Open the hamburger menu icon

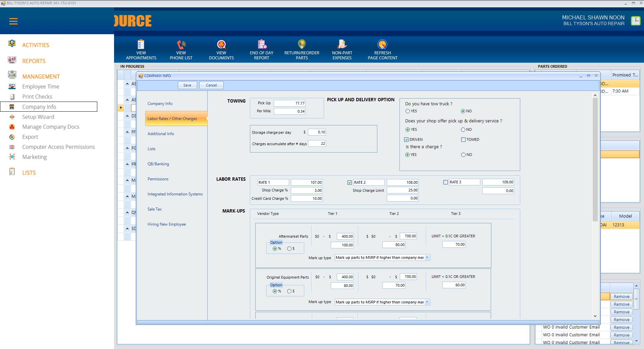[13, 21]
